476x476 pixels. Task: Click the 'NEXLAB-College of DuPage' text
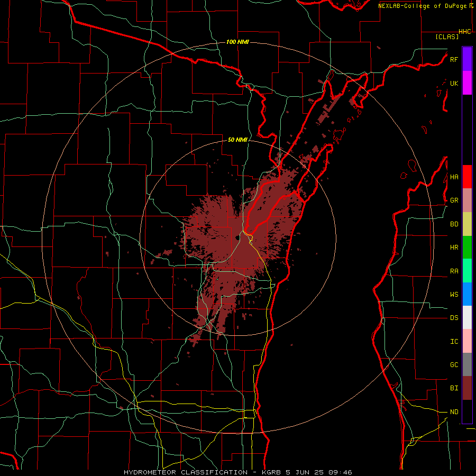pos(424,6)
